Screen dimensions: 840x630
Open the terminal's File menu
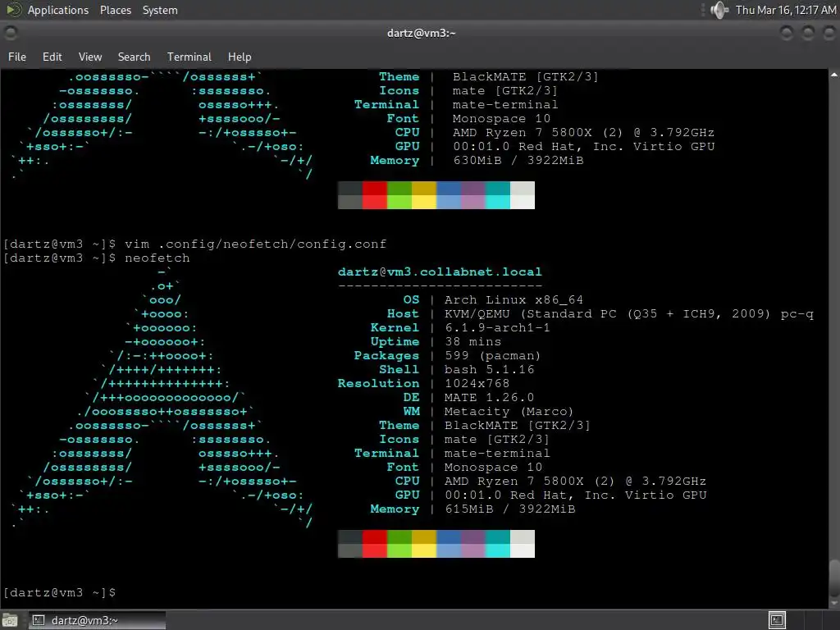click(x=17, y=57)
